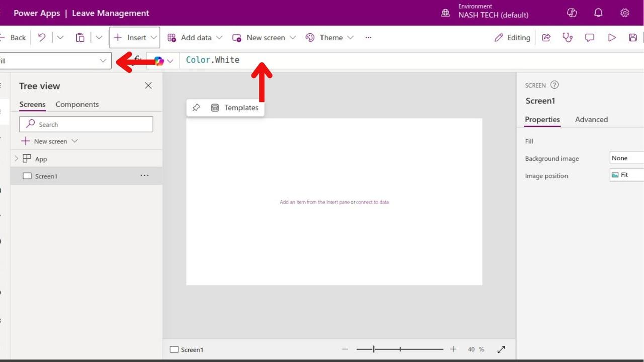Open the notifications bell
This screenshot has width=644, height=362.
point(598,13)
